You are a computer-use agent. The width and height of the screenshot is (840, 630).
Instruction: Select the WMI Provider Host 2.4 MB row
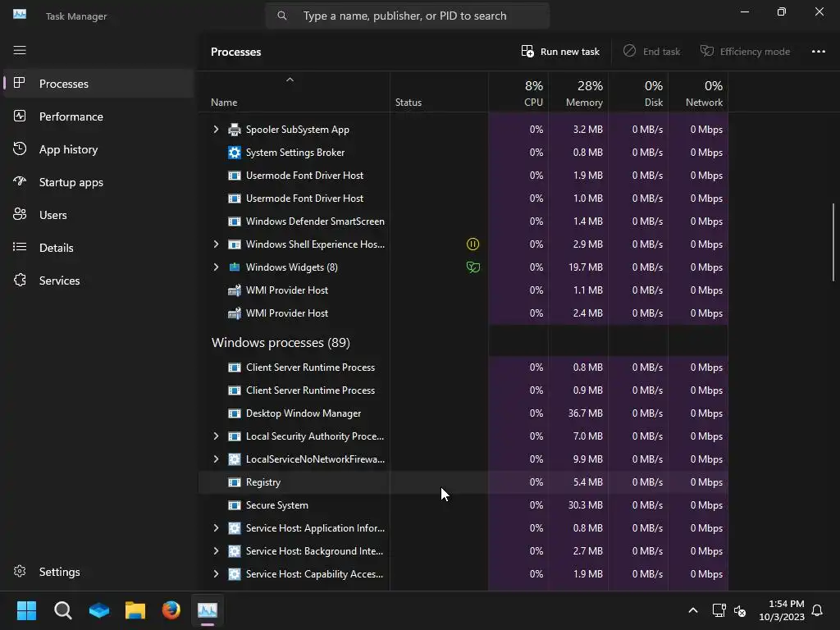[463, 313]
